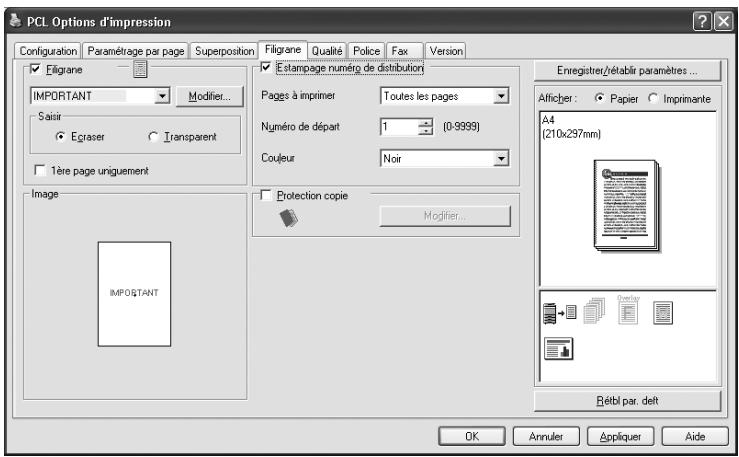Click the (0-9999) range label
Screen dimensions: 739x457
(x=461, y=126)
